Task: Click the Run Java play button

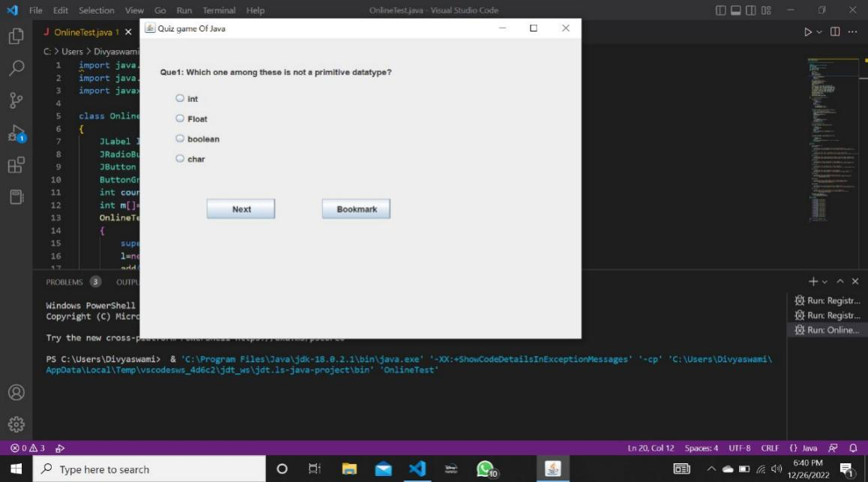Action: pos(808,32)
